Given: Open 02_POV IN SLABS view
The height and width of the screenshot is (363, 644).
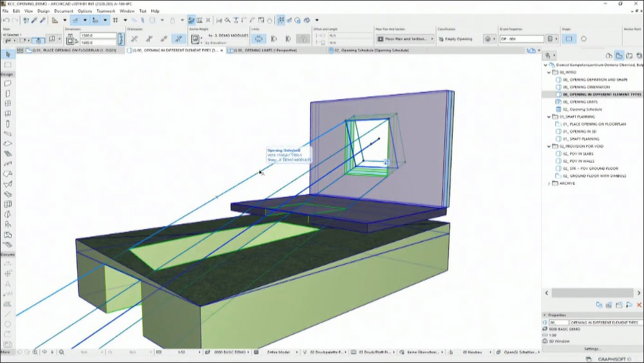Looking at the screenshot, I should click(x=578, y=154).
